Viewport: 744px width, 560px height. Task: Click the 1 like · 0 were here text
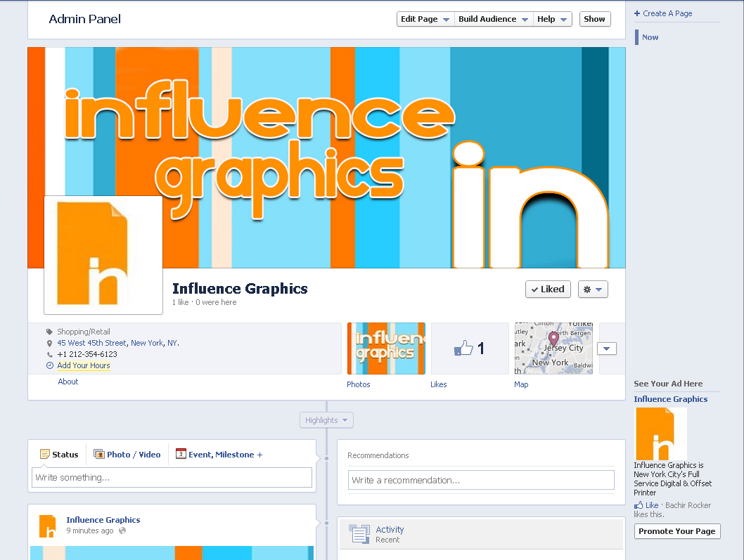click(x=204, y=302)
